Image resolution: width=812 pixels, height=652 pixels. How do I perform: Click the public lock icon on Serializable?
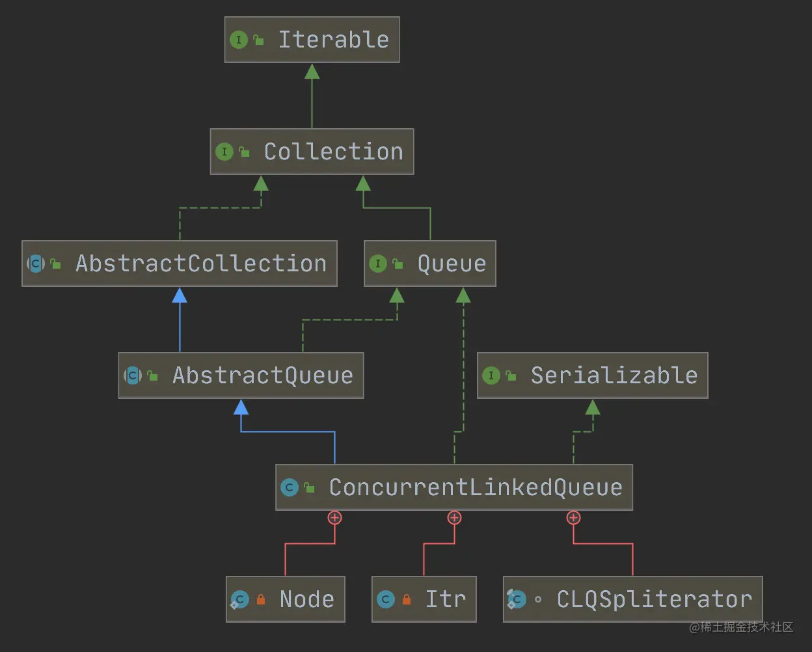click(511, 375)
